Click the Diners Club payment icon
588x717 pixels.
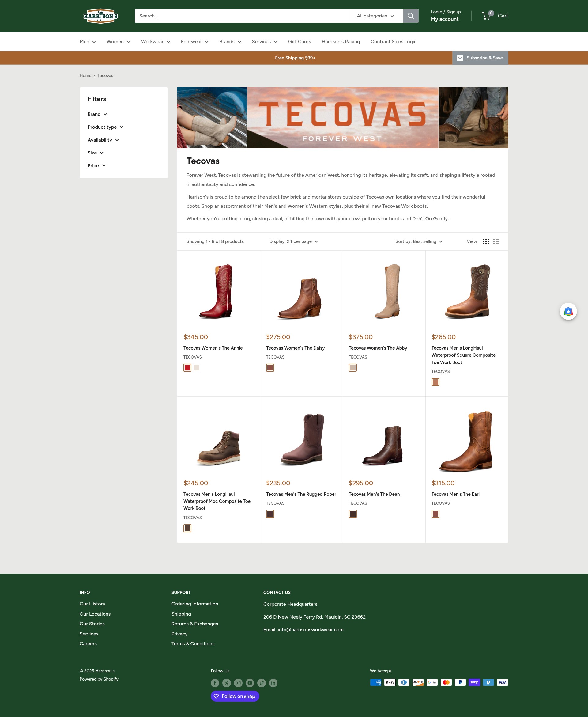coord(404,682)
